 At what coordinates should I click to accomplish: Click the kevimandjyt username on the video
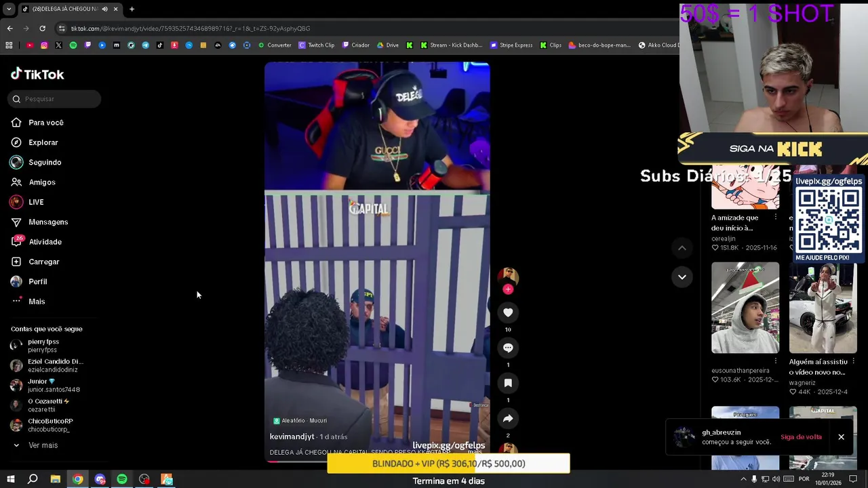292,437
